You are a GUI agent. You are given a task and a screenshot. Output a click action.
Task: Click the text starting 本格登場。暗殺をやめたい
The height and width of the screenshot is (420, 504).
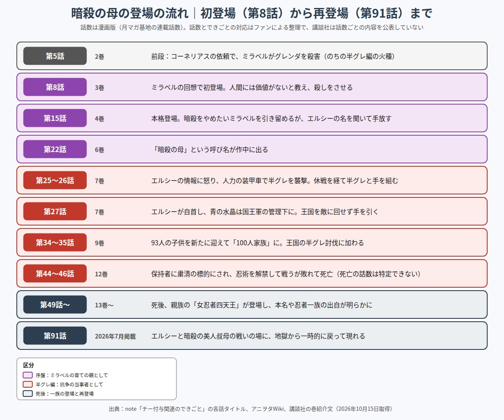271,118
